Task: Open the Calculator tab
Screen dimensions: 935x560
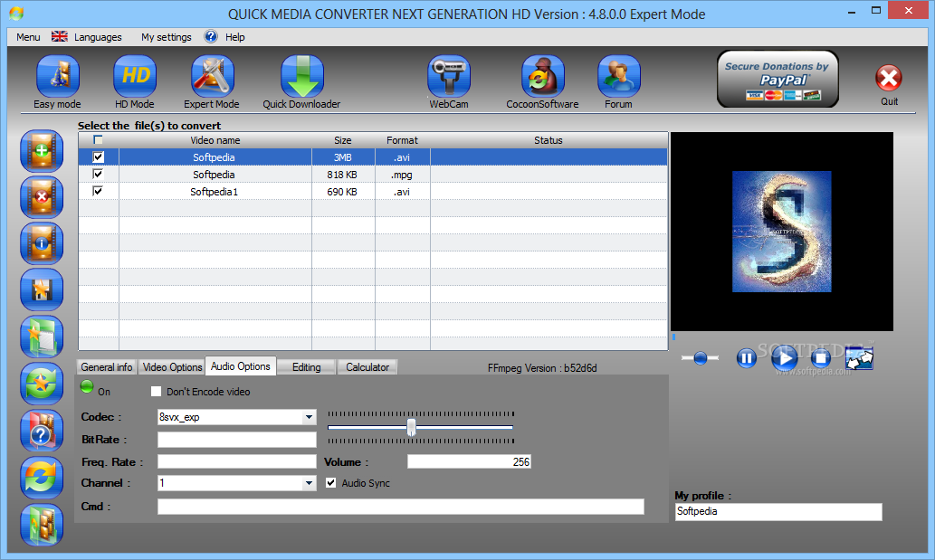Action: 367,367
